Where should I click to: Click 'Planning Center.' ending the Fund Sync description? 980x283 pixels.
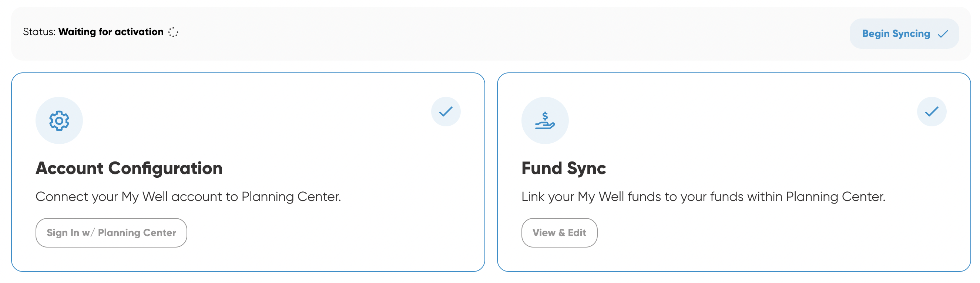(x=835, y=197)
